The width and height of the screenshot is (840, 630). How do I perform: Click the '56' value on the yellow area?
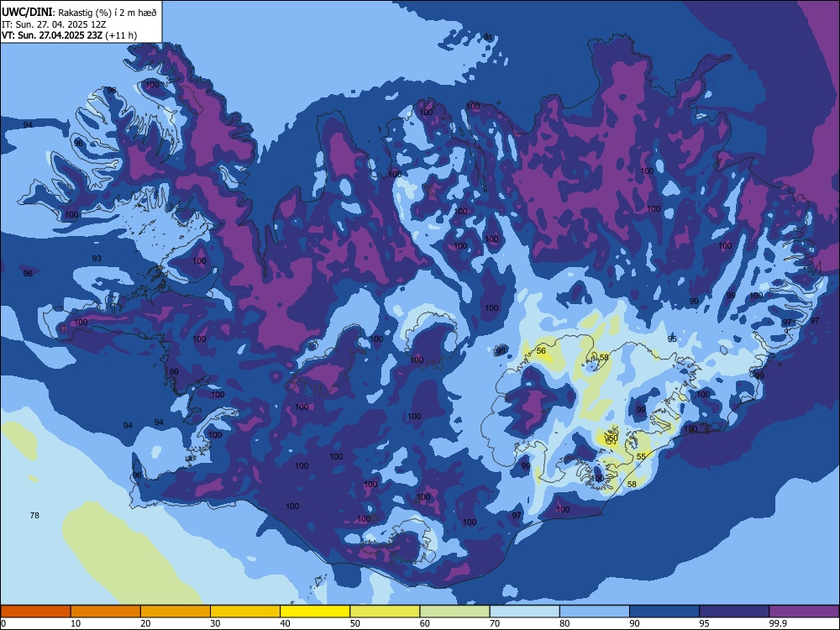pos(541,351)
